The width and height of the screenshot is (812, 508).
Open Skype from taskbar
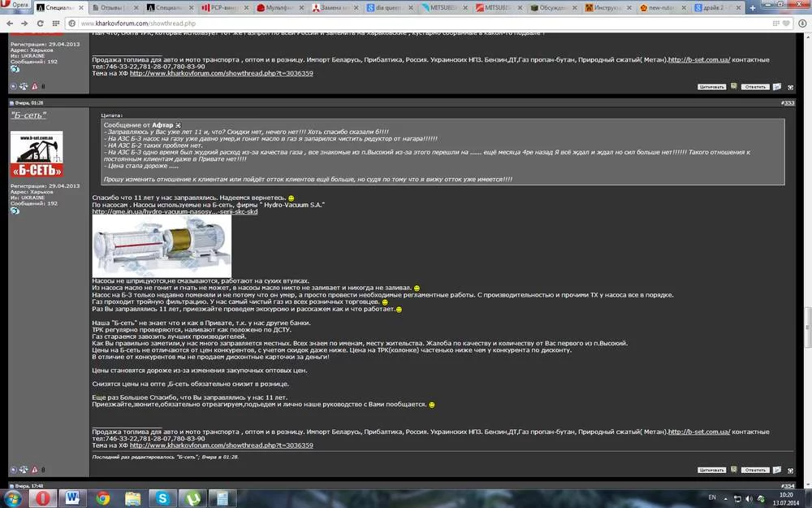coord(162,499)
